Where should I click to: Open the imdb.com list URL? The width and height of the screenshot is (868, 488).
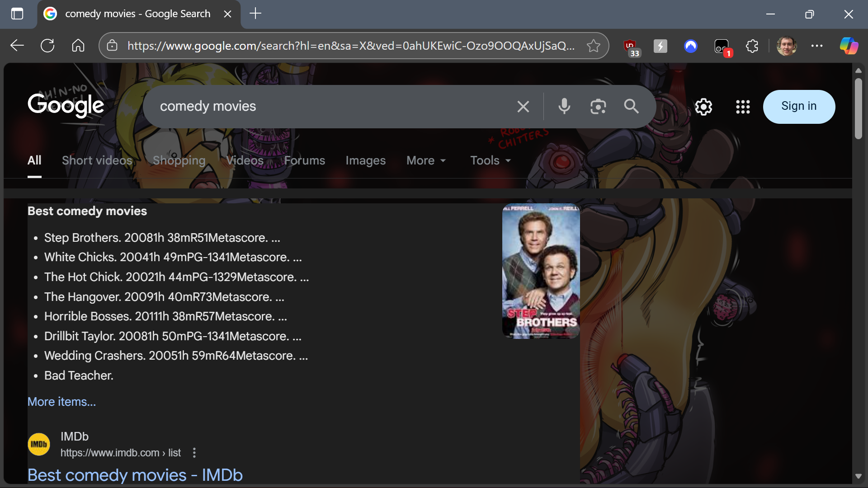[121, 453]
